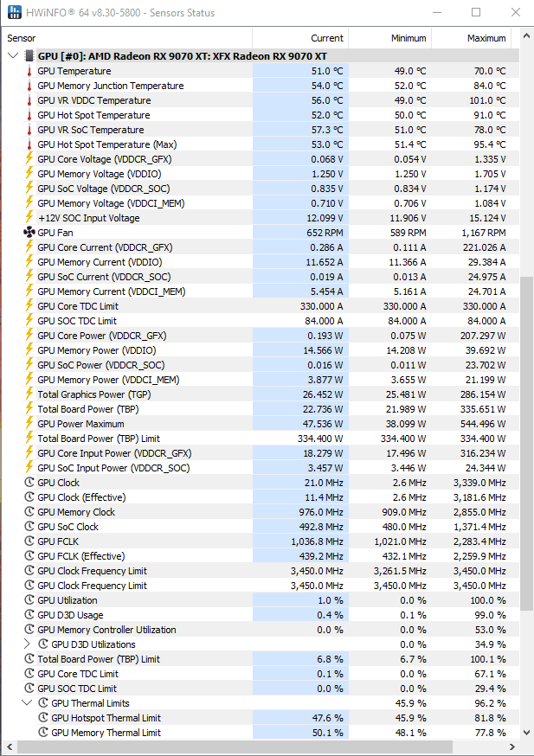Click lightning icon of GPU Memory Voltage (VDDIO)
Image resolution: width=534 pixels, height=756 pixels.
[x=29, y=174]
